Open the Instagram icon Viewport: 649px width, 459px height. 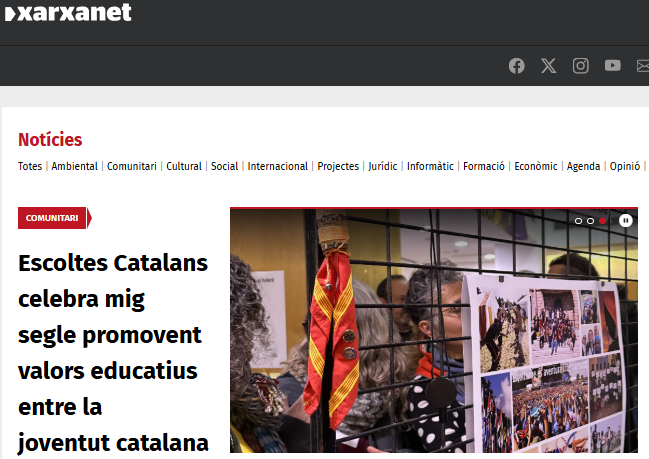(581, 66)
